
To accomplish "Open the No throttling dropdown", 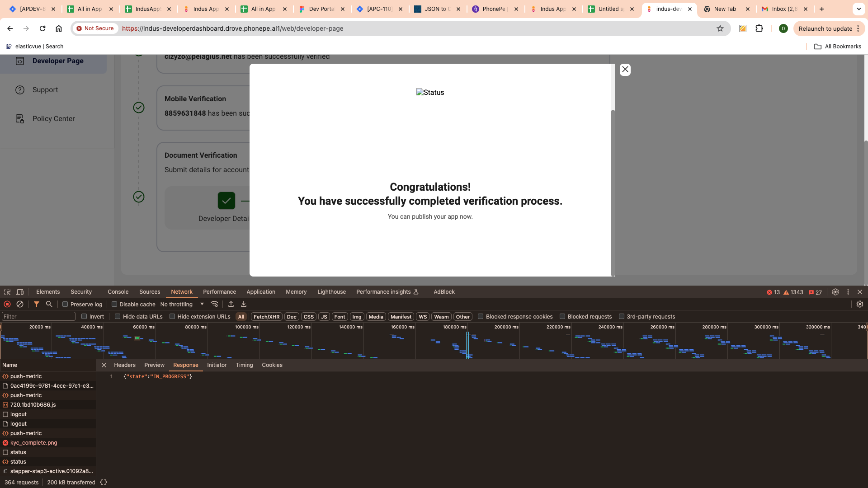I will click(x=182, y=304).
